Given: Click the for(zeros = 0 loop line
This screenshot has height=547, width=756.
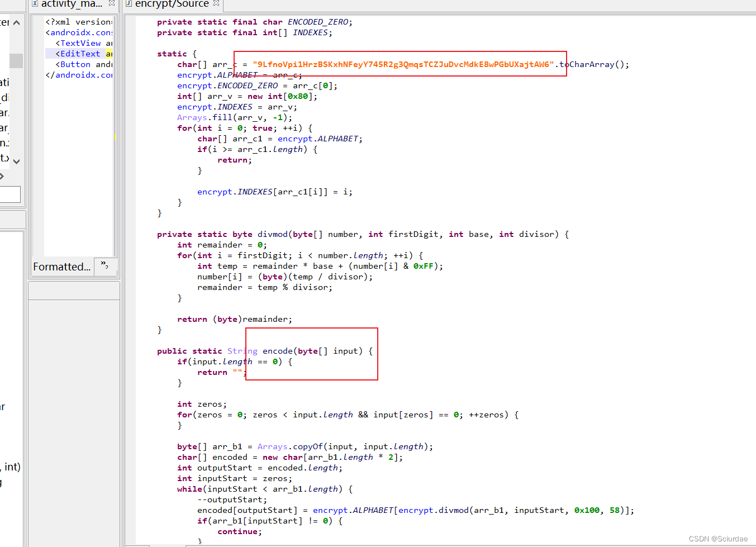Looking at the screenshot, I should 348,415.
